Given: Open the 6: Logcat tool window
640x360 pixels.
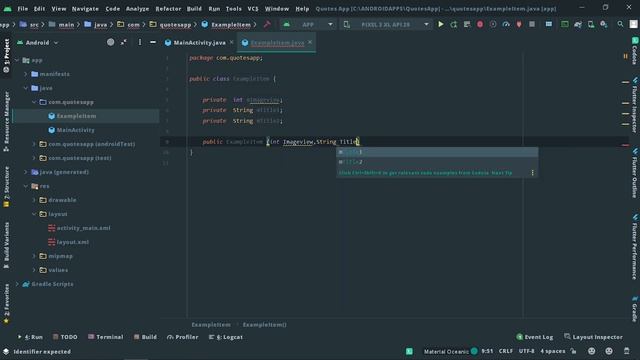Looking at the screenshot, I should pos(226,337).
